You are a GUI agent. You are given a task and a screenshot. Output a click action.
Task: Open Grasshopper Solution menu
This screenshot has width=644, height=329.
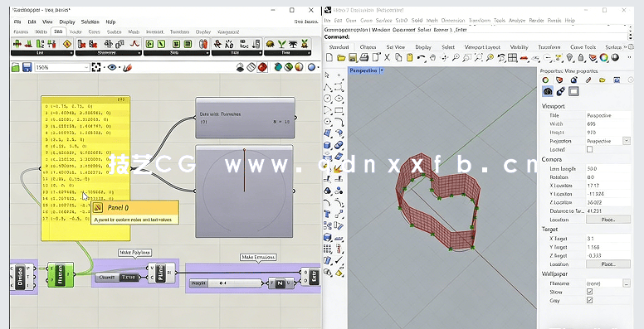pos(90,22)
